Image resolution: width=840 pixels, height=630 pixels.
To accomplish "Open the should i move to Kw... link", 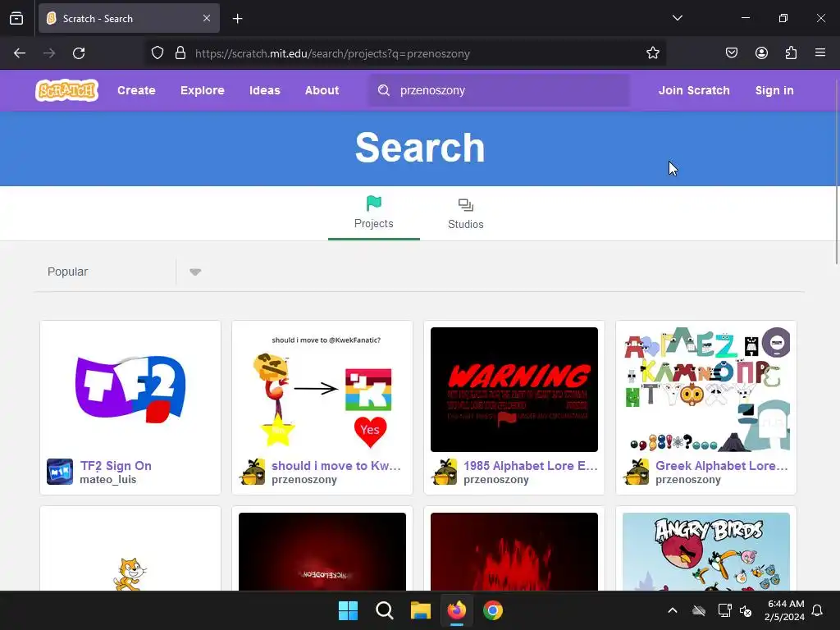I will click(x=336, y=466).
